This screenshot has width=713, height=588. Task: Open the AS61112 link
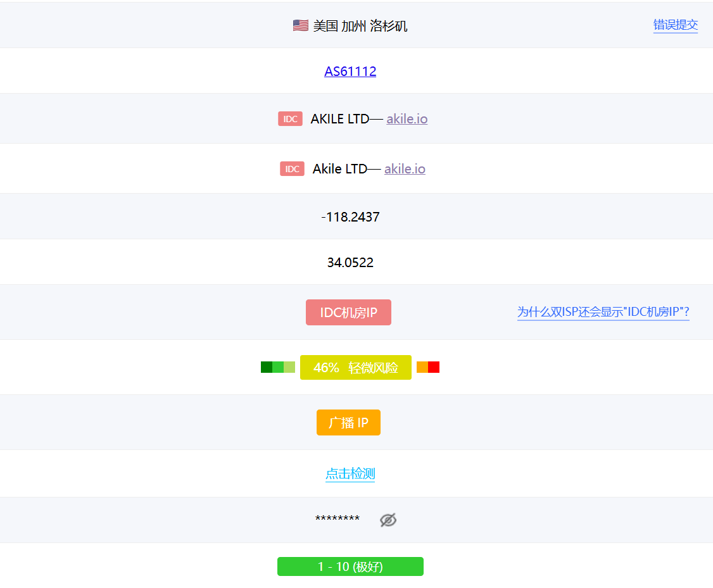click(350, 71)
